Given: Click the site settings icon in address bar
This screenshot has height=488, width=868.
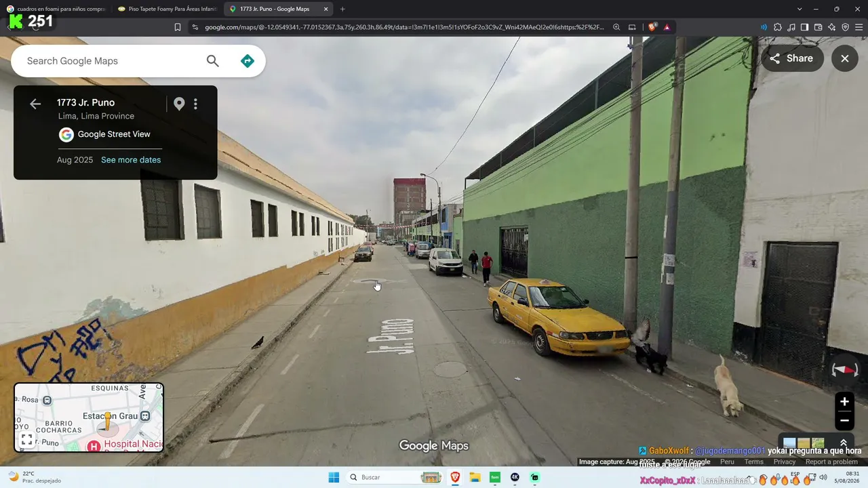Looking at the screenshot, I should click(195, 27).
